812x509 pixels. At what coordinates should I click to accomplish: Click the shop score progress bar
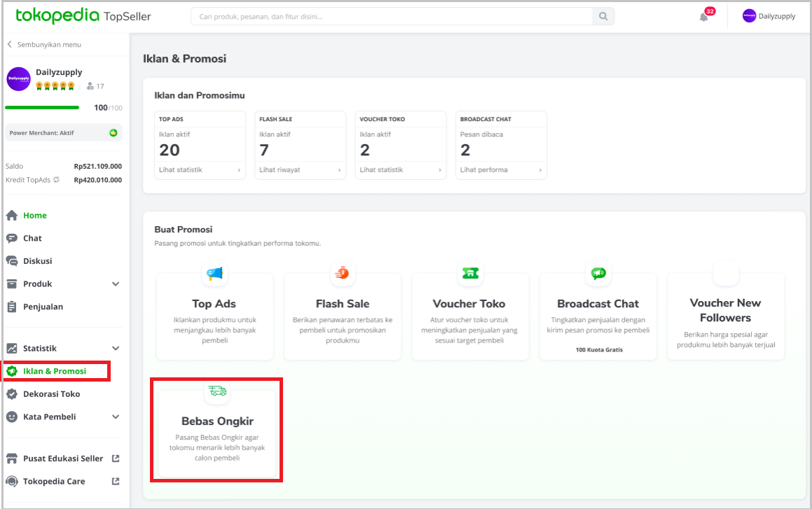[42, 108]
